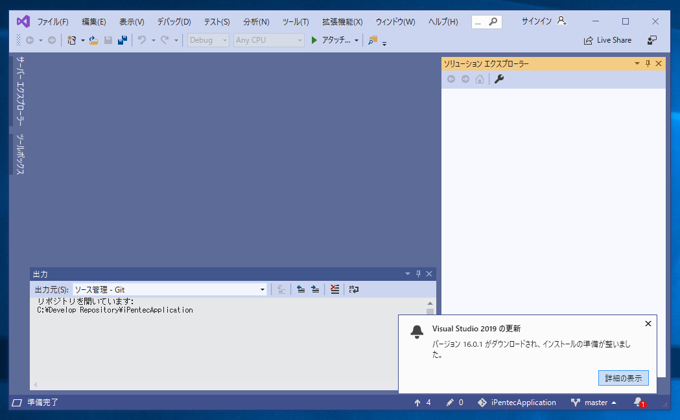Image resolution: width=680 pixels, height=420 pixels.
Task: Click the New Project toolbar icon
Action: click(72, 40)
